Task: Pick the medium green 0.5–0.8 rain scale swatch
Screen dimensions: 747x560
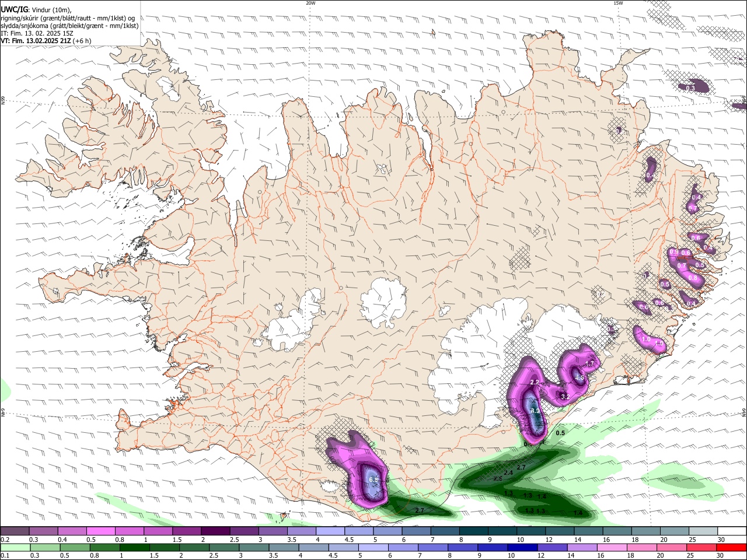Action: point(75,547)
